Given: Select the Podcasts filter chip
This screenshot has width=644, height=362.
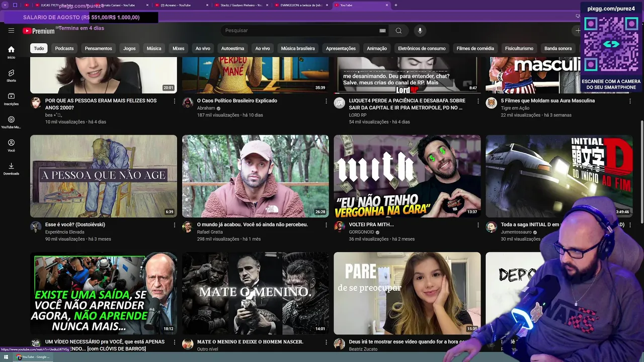Looking at the screenshot, I should pyautogui.click(x=64, y=48).
